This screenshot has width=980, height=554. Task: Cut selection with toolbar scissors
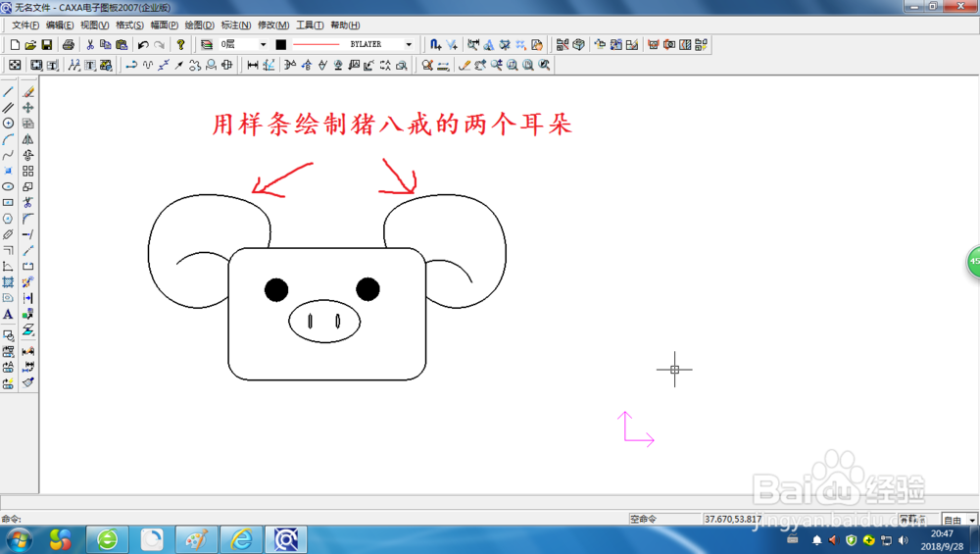click(x=90, y=44)
